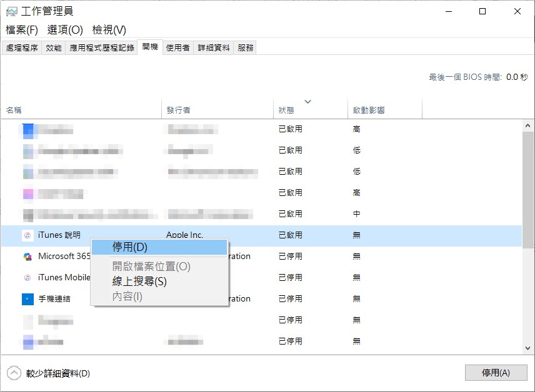Sort by the 名稱 column header
535x392 pixels.
coord(81,110)
